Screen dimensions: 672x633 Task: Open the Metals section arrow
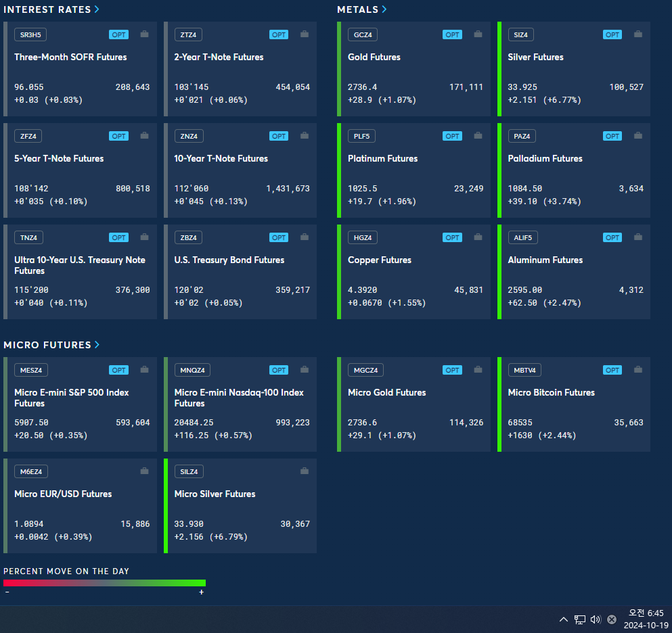tap(384, 9)
